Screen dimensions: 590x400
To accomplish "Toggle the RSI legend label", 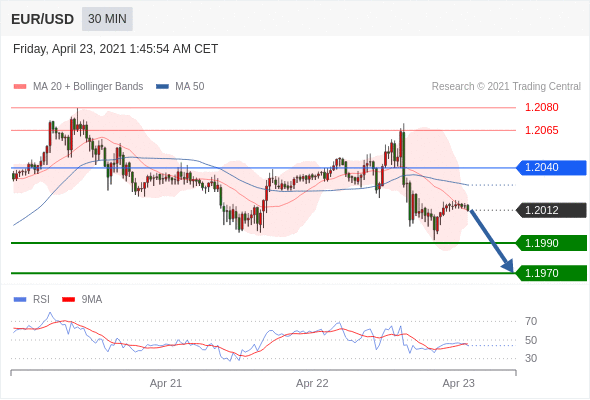I will pos(41,300).
